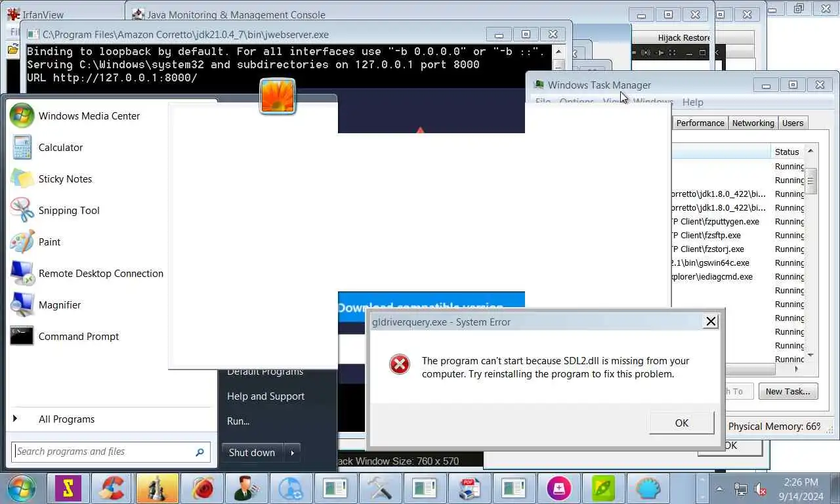Switch to the Networking tab
Image resolution: width=840 pixels, height=504 pixels.
(753, 123)
